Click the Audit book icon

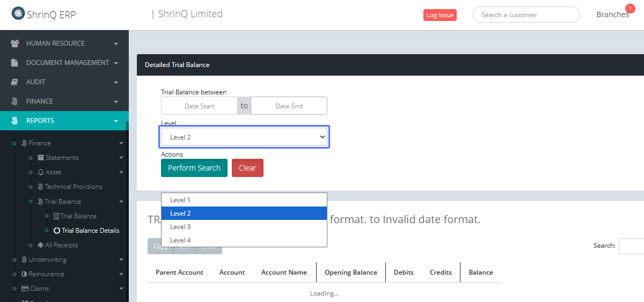(15, 82)
